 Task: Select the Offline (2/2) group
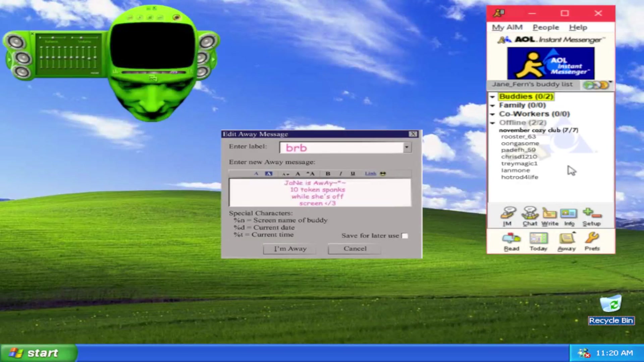523,123
